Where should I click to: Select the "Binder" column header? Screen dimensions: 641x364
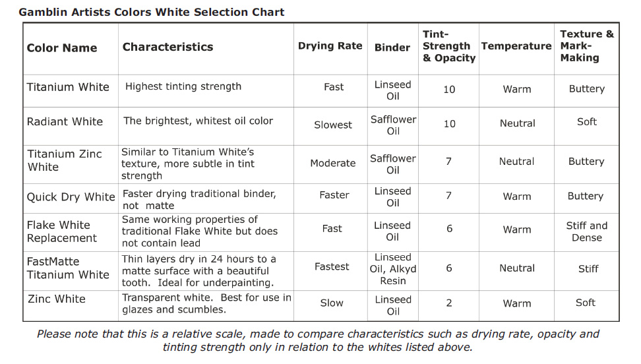tap(392, 47)
